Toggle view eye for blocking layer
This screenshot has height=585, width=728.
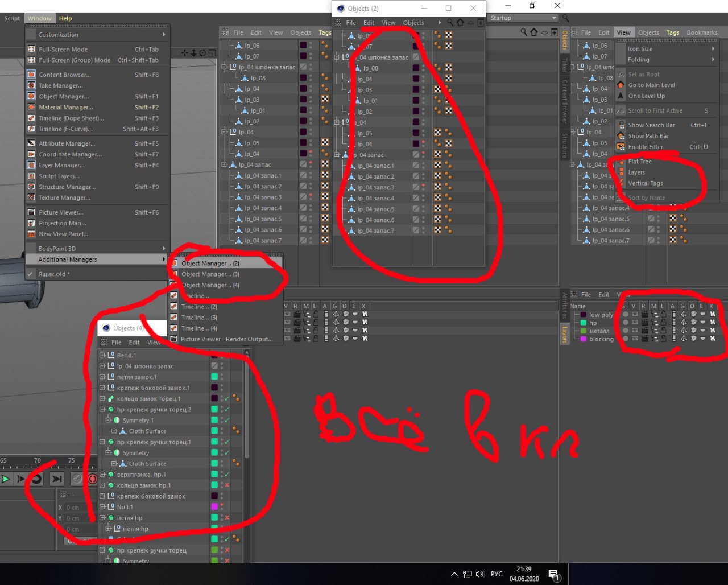tap(635, 339)
